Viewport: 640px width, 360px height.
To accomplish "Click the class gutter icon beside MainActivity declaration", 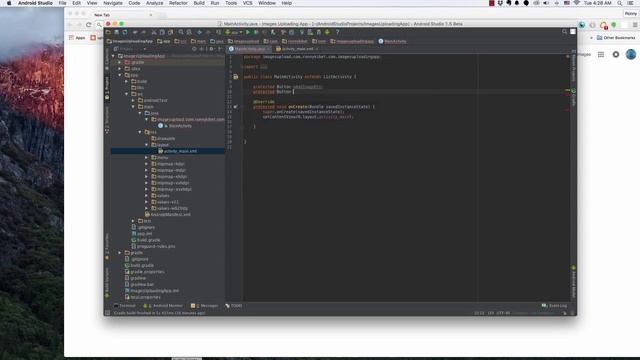I will (x=236, y=77).
